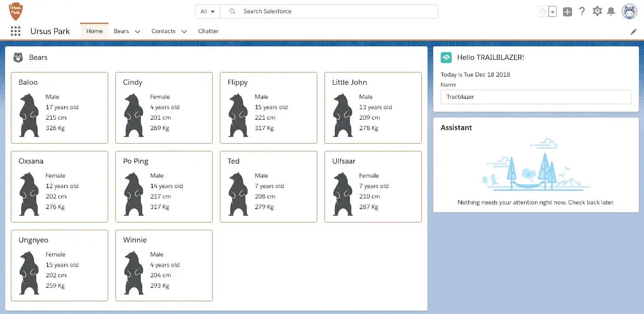
Task: Open the Setup gear icon
Action: [x=597, y=12]
